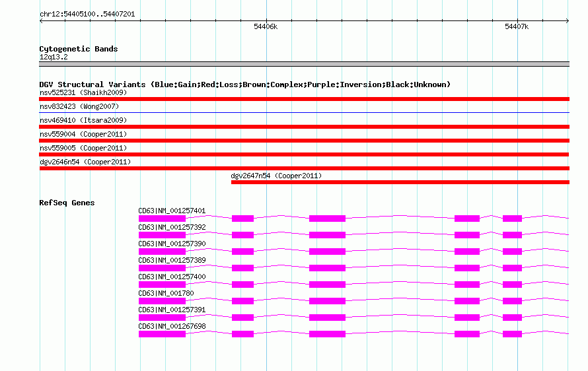Open variant label nsv469410 (Itsara2009)
Image resolution: width=588 pixels, height=371 pixels.
pos(83,120)
